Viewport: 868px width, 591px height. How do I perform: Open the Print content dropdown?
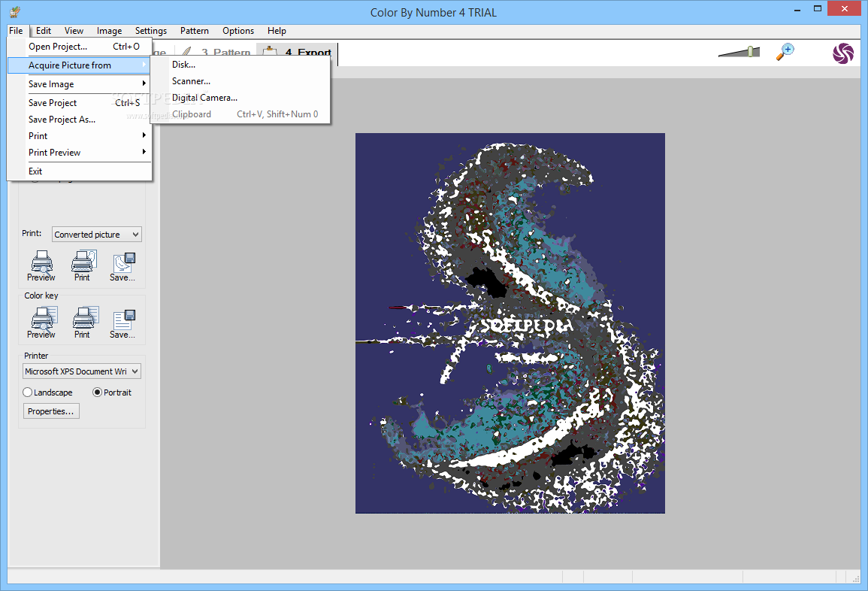97,235
